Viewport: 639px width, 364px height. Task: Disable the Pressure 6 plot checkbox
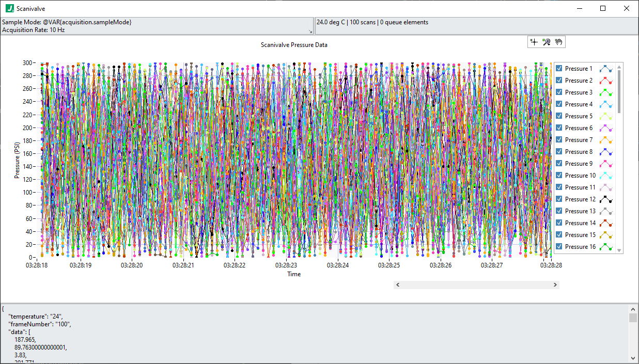pos(559,128)
